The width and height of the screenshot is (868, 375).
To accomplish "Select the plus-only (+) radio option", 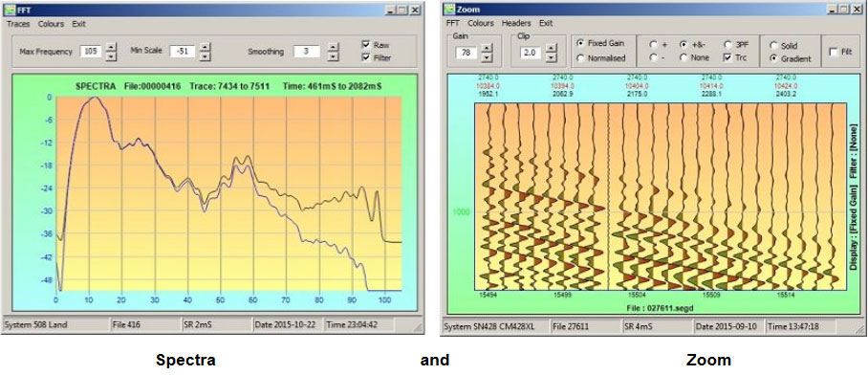I will (x=653, y=44).
